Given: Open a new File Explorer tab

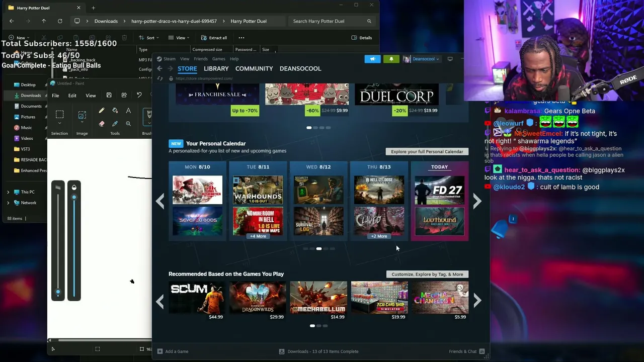Looking at the screenshot, I should click(x=93, y=8).
